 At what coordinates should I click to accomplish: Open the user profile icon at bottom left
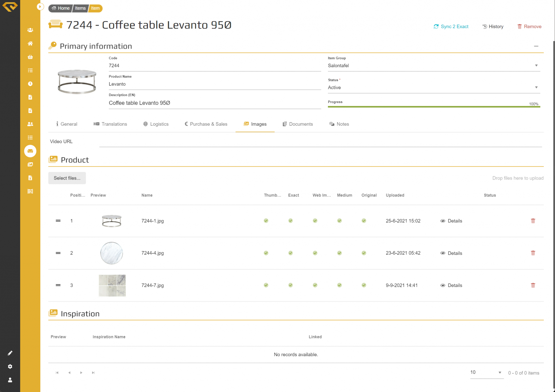[x=10, y=380]
